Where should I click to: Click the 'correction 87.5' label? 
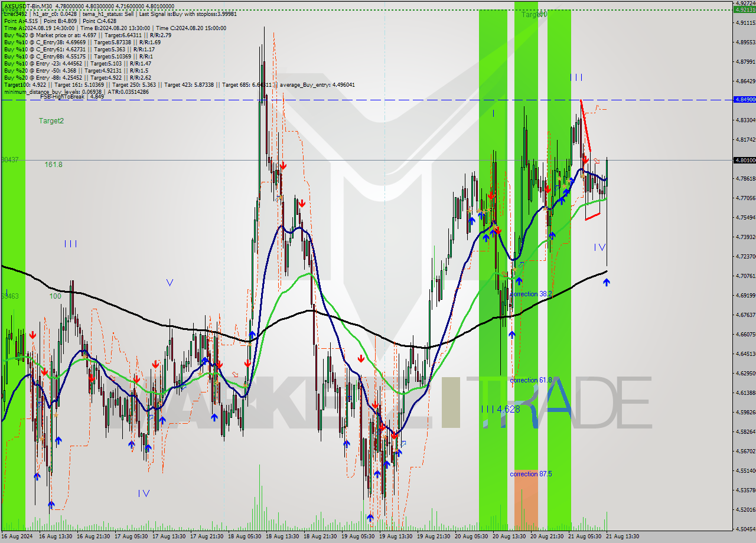[x=531, y=473]
